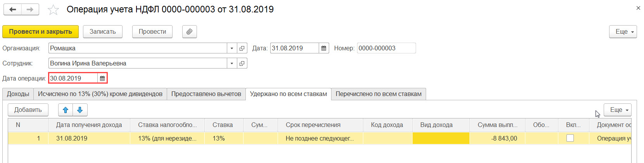
Task: Toggle the Вкл... checkbox in row 1
Action: (x=570, y=138)
